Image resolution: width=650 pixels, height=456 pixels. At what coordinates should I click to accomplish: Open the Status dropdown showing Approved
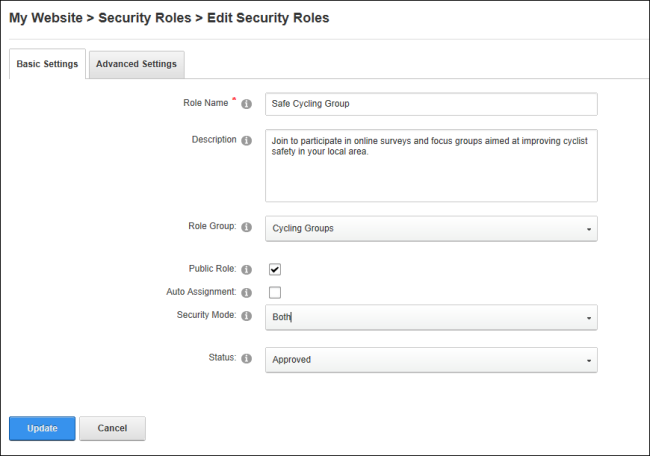(x=431, y=360)
